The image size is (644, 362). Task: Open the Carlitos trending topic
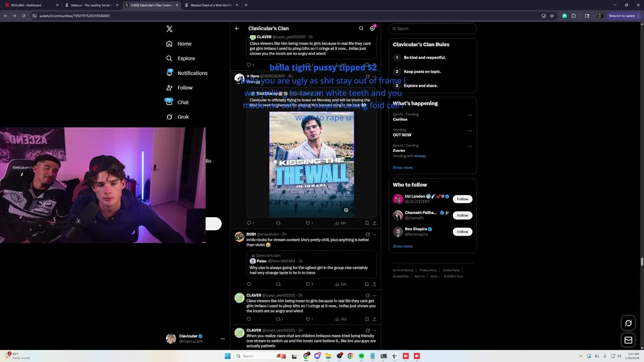click(400, 120)
